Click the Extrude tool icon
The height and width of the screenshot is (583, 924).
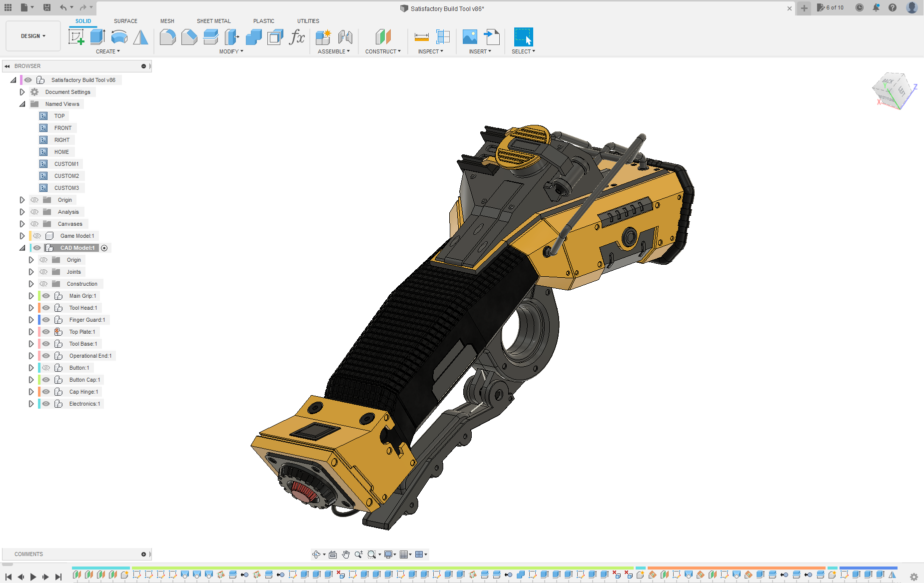[97, 37]
